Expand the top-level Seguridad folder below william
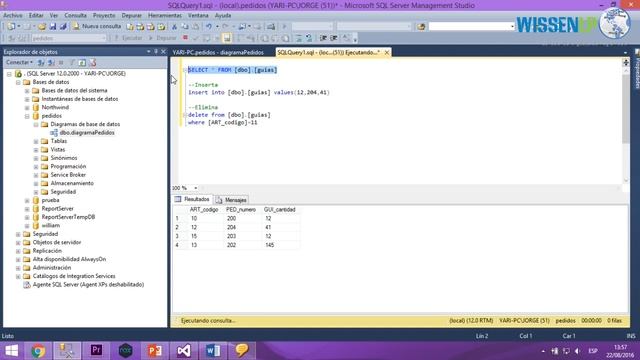 tap(18, 234)
